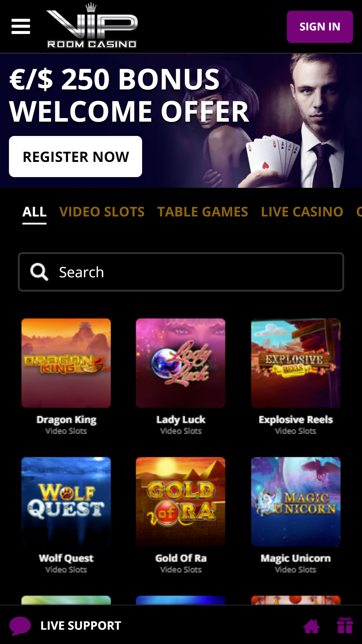Open the Magic Unicorn game thumbnail
This screenshot has height=644, width=362.
(296, 501)
